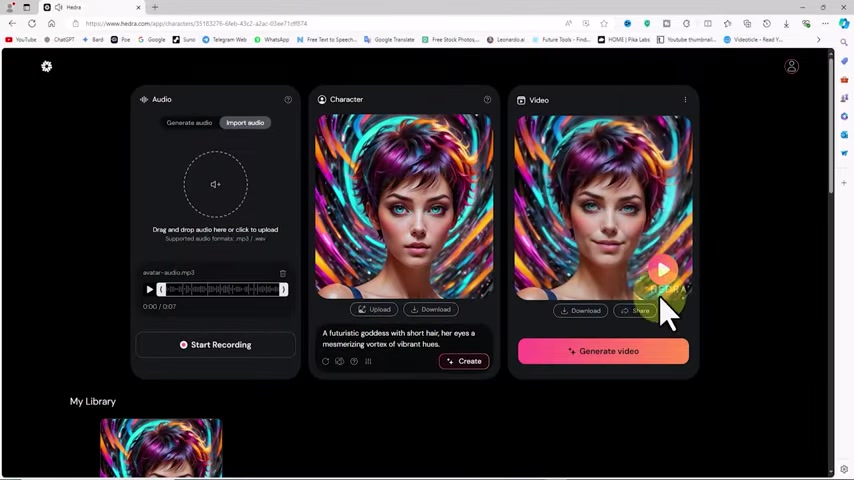
Task: Open Leonardo.ai bookmark
Action: [506, 40]
